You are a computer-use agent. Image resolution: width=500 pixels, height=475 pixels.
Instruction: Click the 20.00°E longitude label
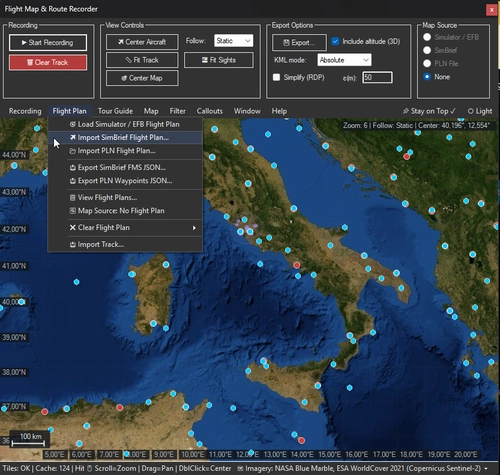(x=466, y=454)
